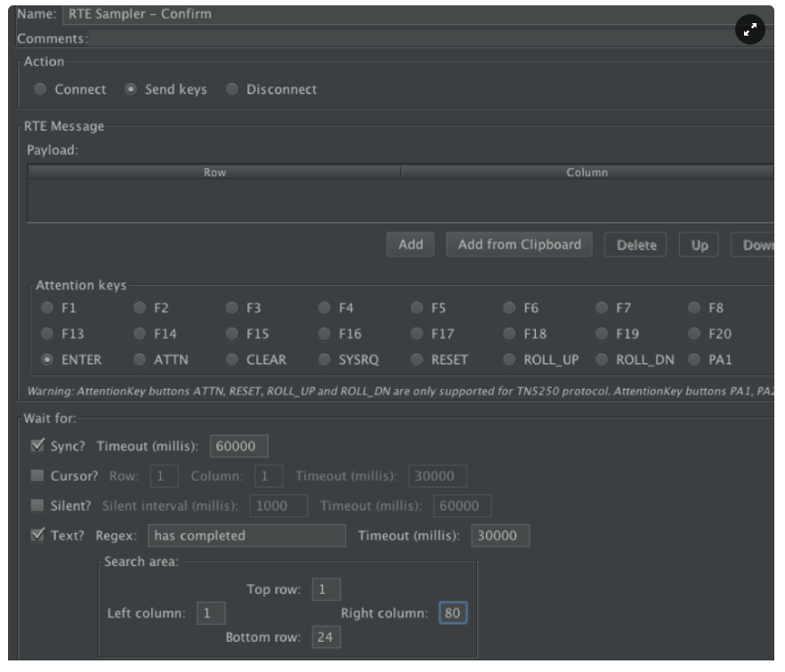
Task: Edit the Sync timeout field showing 60000
Action: 239,447
